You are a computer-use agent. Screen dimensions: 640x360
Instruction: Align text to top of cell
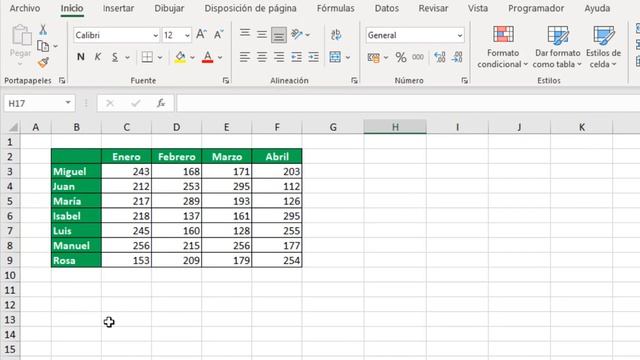pyautogui.click(x=245, y=34)
